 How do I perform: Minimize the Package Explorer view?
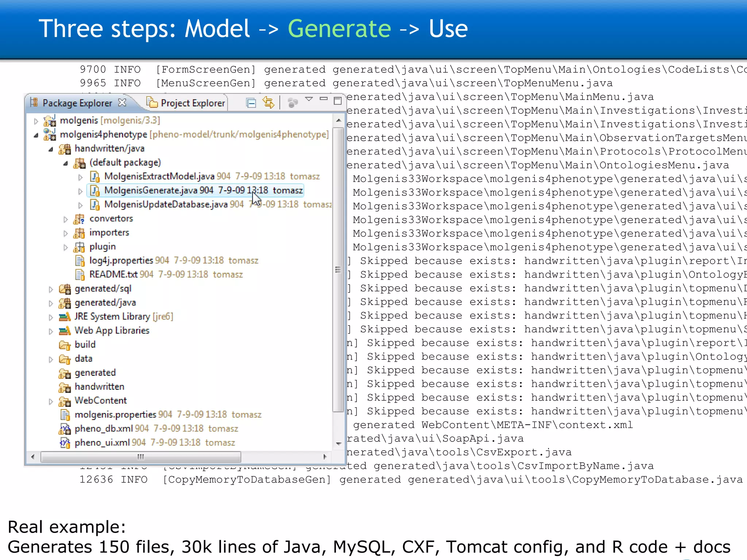click(x=324, y=98)
